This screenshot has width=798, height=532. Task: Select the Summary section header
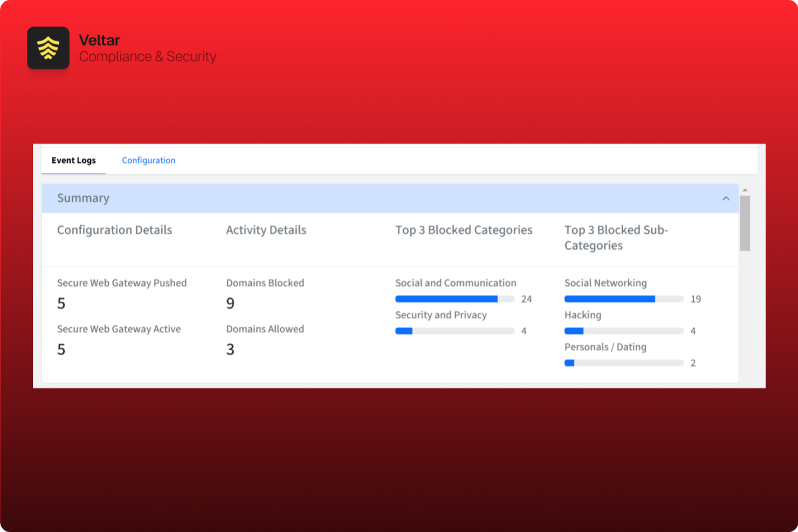[83, 198]
